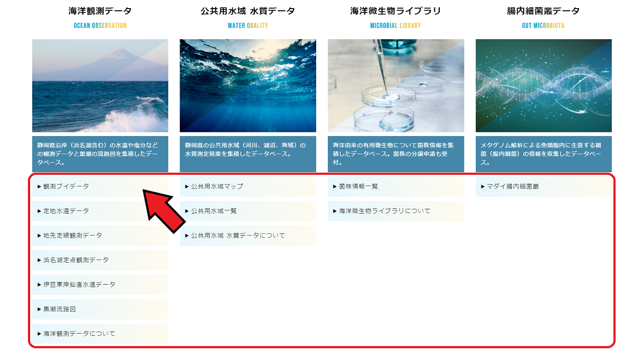Click the Mt. Fuji ocean waves image

click(100, 86)
